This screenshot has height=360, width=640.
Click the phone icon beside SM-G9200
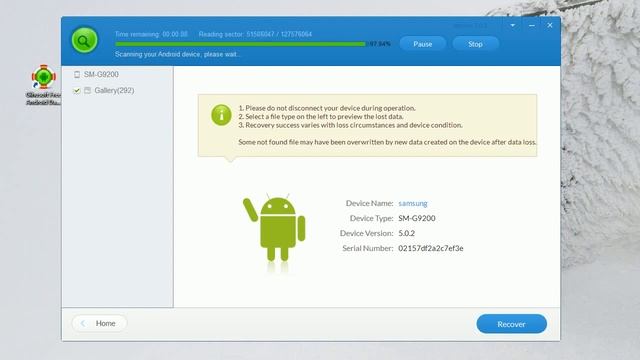point(77,74)
